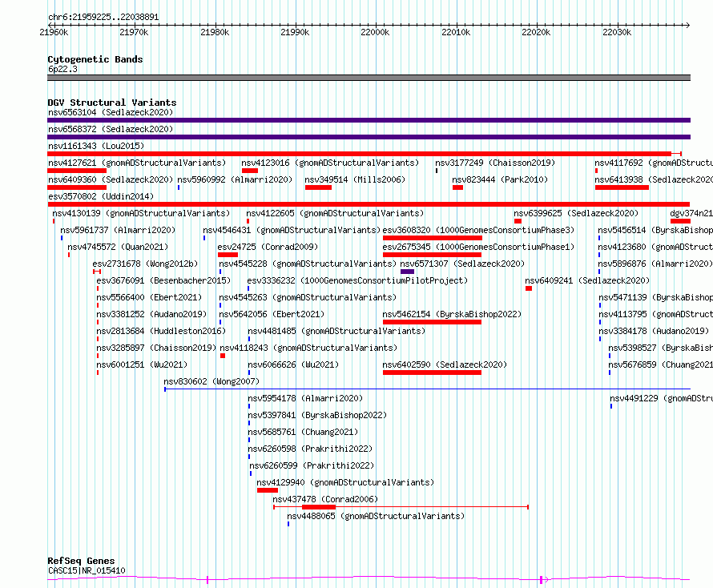Select nsv4488065 gnomAD variant label
The image size is (713, 588).
click(x=376, y=516)
